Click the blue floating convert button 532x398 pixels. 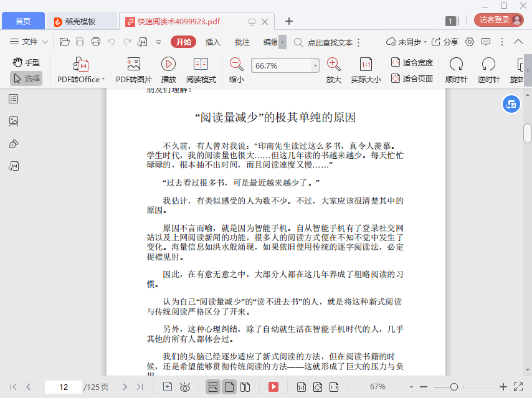coord(511,105)
